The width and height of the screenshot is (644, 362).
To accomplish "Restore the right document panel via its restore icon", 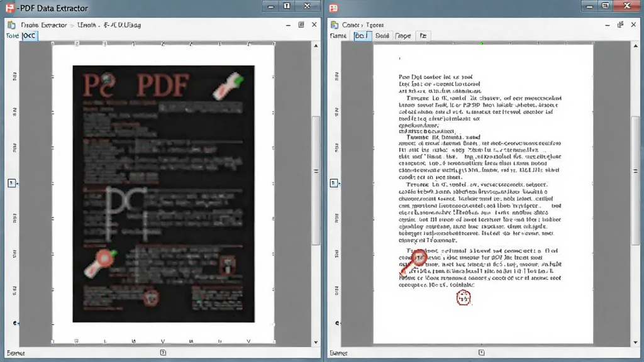I will click(620, 25).
